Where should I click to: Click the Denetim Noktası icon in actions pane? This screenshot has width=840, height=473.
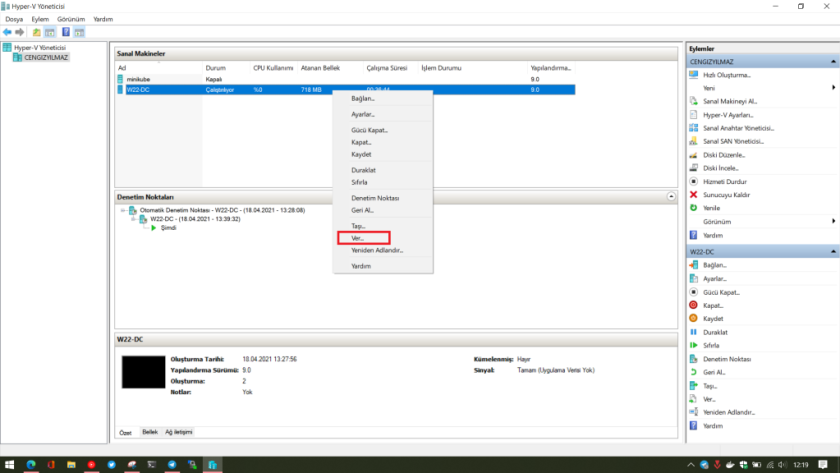tap(694, 358)
